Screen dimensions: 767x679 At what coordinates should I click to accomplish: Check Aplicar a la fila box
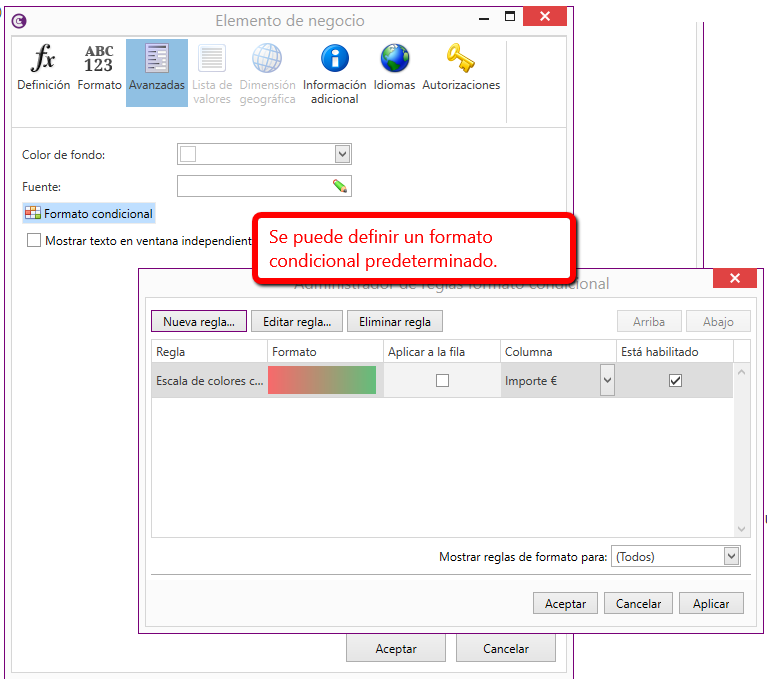[442, 380]
